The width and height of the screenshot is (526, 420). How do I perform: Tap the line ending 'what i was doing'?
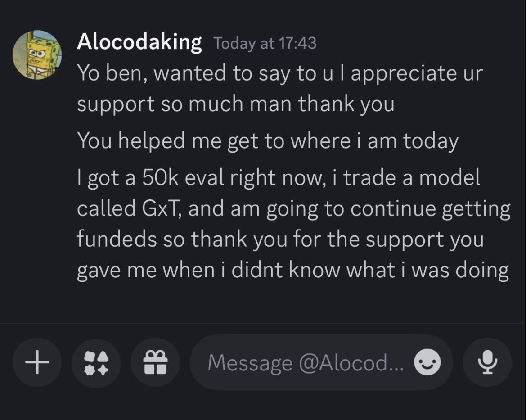(292, 270)
